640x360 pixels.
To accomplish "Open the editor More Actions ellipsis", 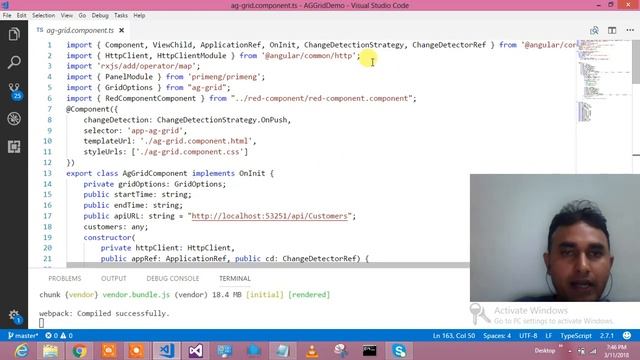I will (630, 30).
